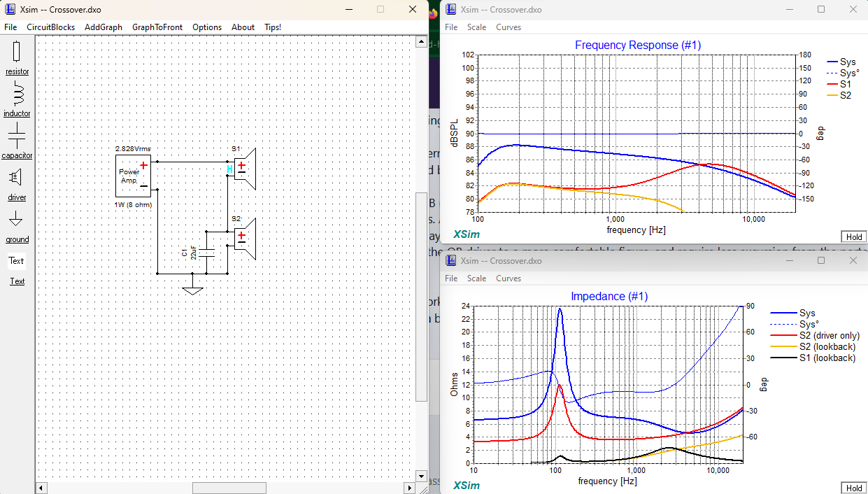Screen dimensions: 868x494
Task: Open the About menu
Action: point(243,27)
